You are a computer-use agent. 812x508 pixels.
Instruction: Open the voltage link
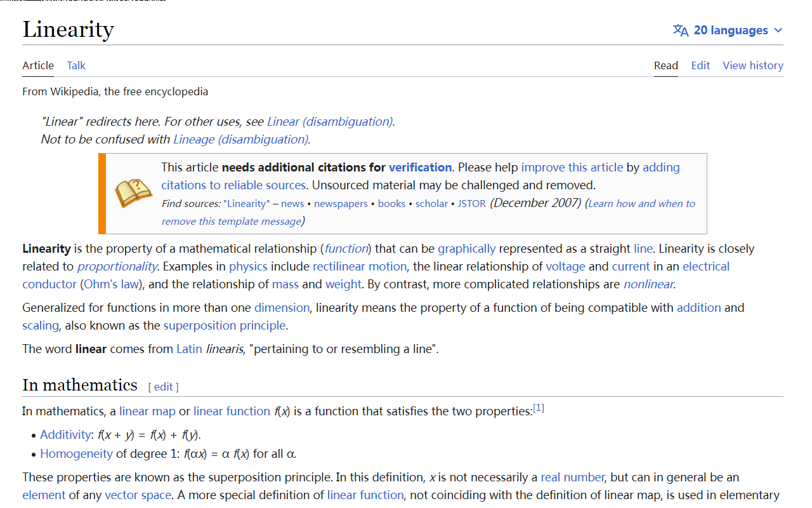click(566, 266)
